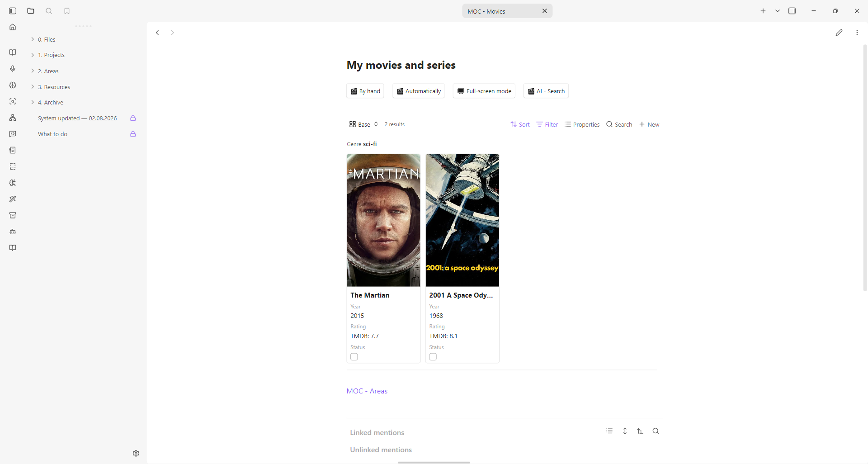Open The Martian poster thumbnail
The height and width of the screenshot is (464, 868).
coord(383,220)
